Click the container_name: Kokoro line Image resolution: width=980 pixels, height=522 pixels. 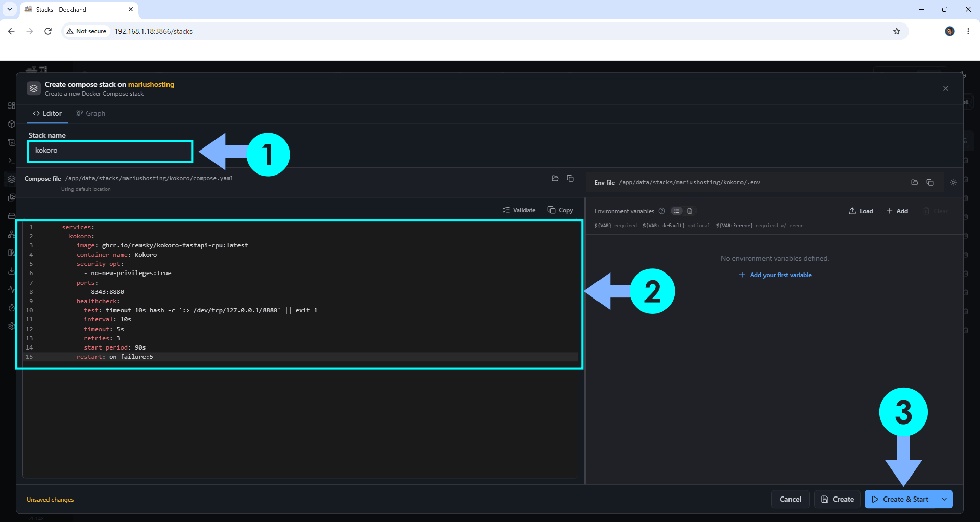point(117,255)
